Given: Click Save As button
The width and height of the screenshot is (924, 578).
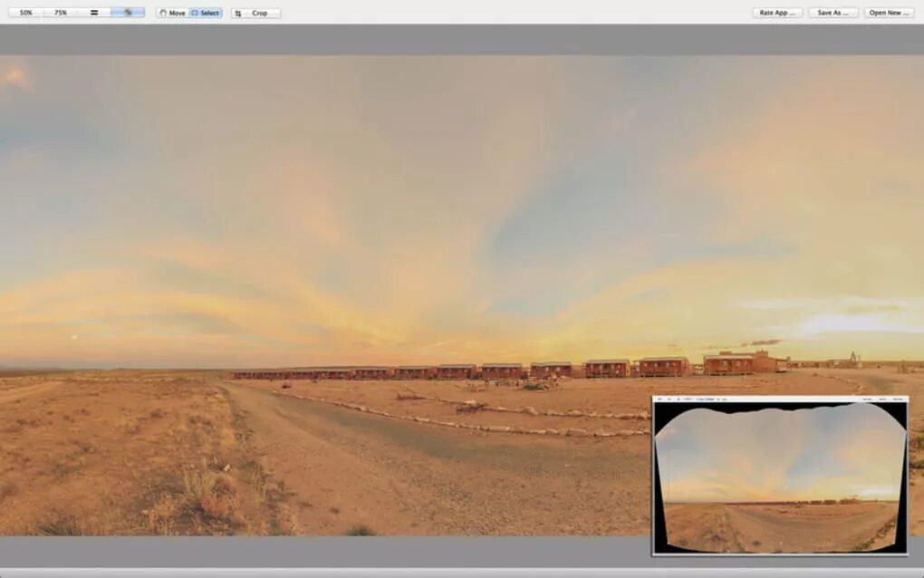Looking at the screenshot, I should (833, 13).
